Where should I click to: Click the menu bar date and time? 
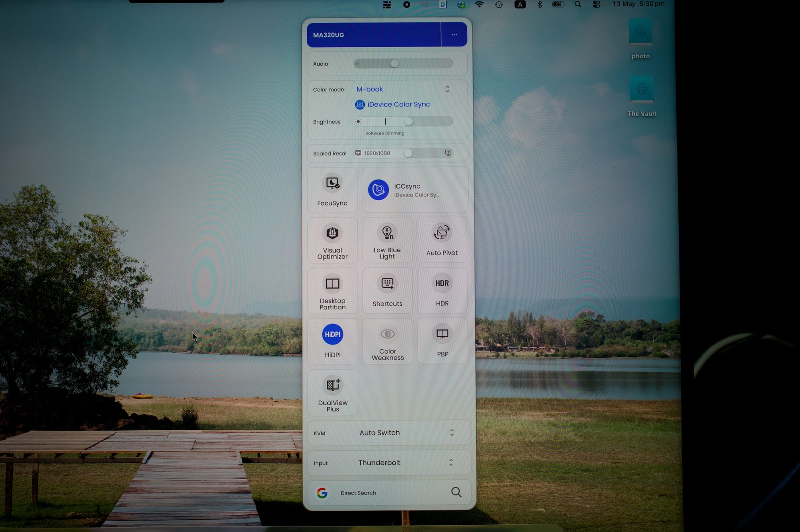point(638,4)
